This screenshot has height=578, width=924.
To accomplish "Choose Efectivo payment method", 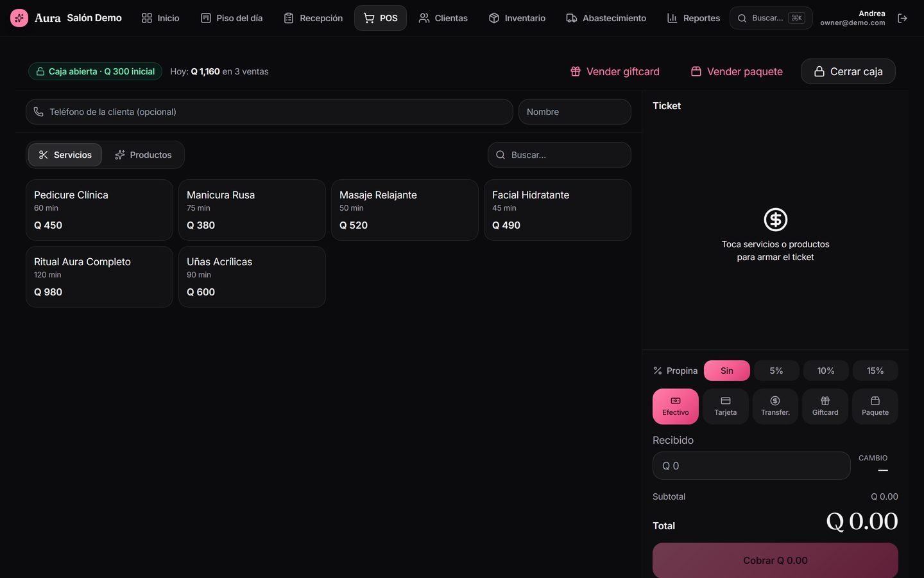I will point(676,407).
